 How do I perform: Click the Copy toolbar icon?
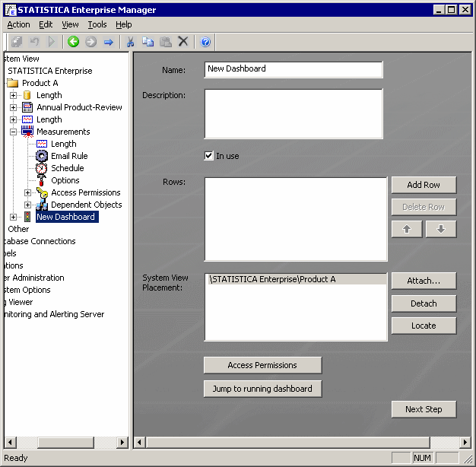[x=148, y=42]
